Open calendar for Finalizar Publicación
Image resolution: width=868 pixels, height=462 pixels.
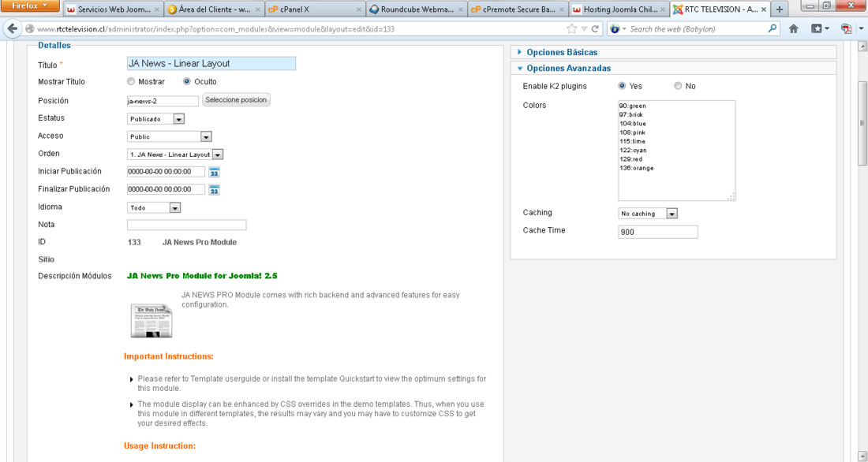pos(214,189)
